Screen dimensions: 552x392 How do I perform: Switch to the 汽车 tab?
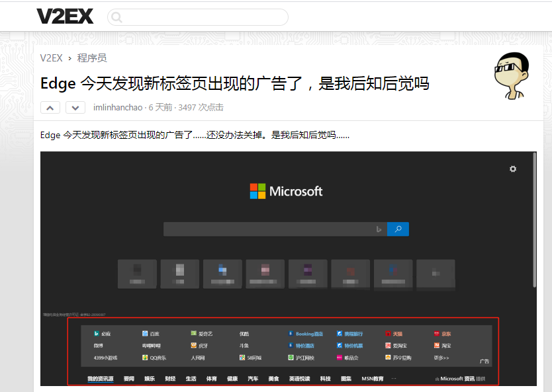point(253,379)
